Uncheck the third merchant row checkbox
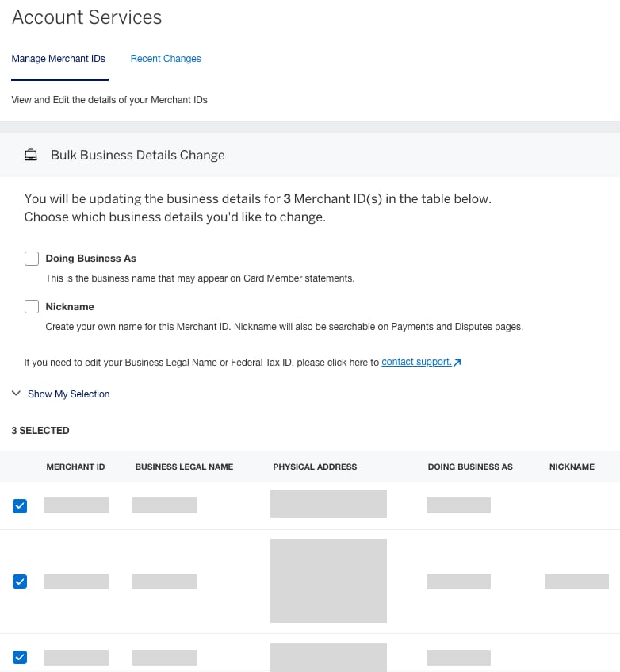The image size is (620, 672). [20, 657]
